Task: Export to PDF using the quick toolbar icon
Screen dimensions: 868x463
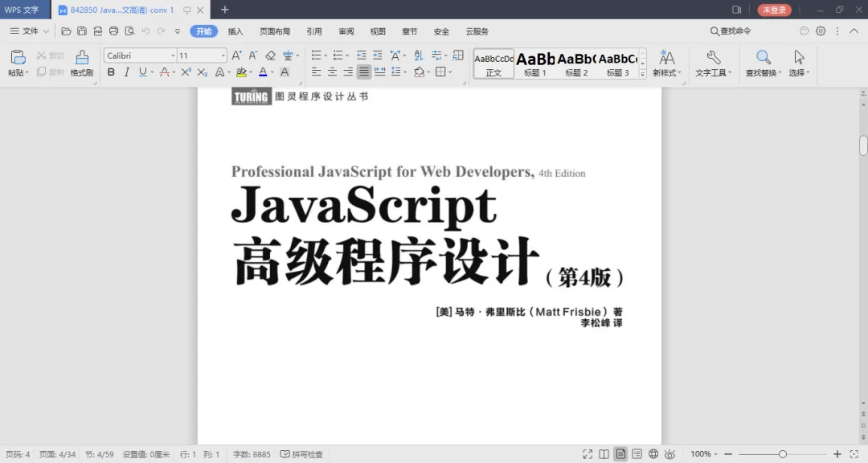Action: tap(97, 31)
